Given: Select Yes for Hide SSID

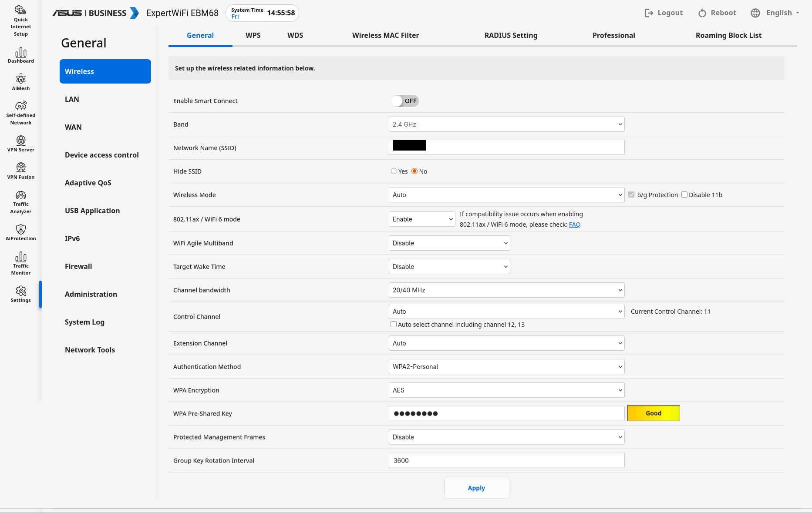Looking at the screenshot, I should click(394, 171).
